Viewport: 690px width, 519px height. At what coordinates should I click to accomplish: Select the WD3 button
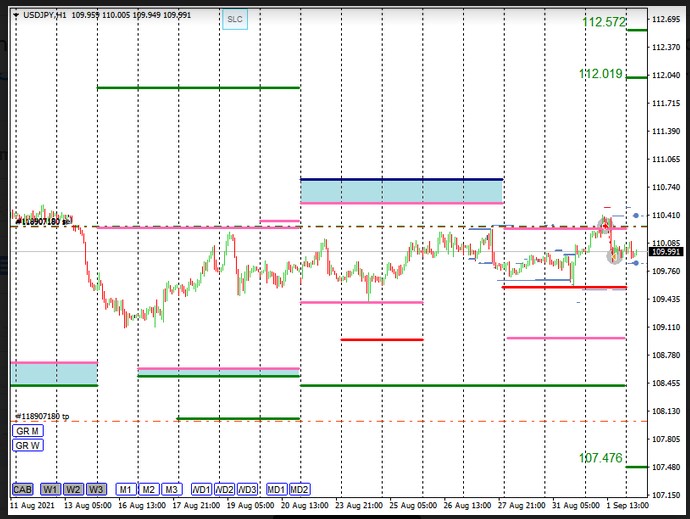pos(248,489)
